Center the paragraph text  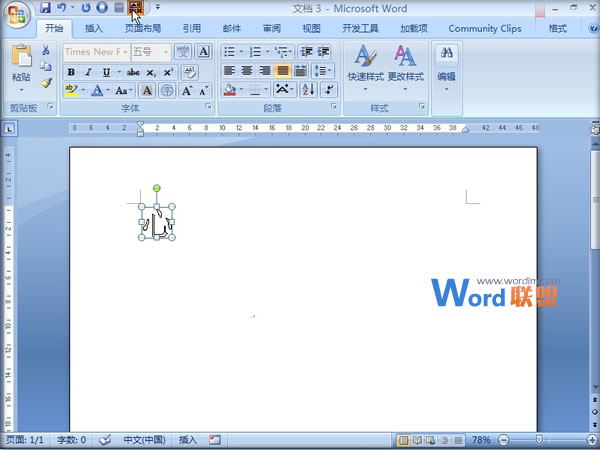[247, 71]
